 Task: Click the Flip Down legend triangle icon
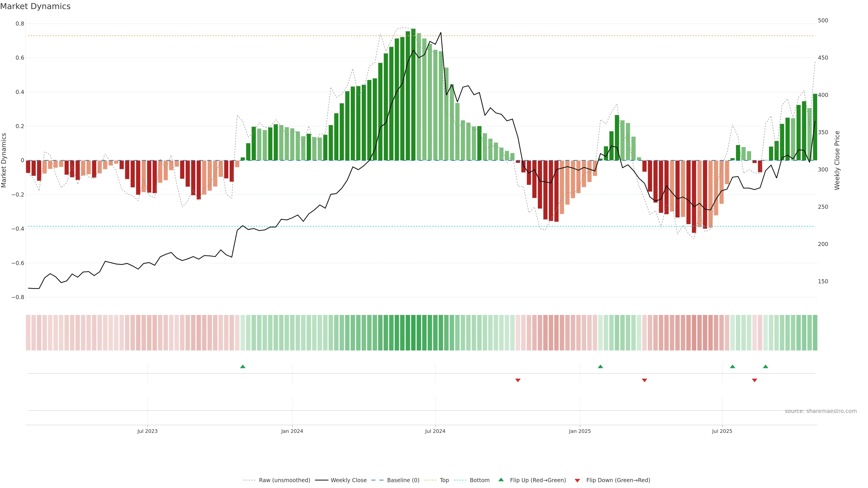[x=577, y=480]
